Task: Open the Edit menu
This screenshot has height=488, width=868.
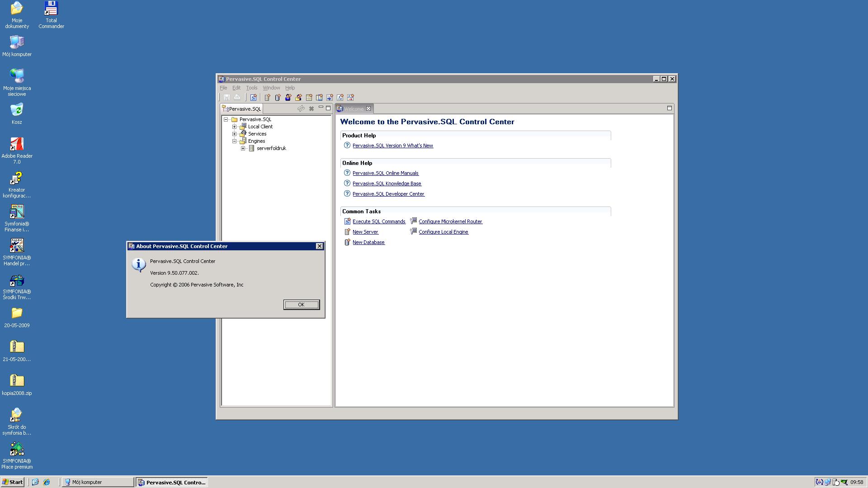Action: pyautogui.click(x=236, y=88)
